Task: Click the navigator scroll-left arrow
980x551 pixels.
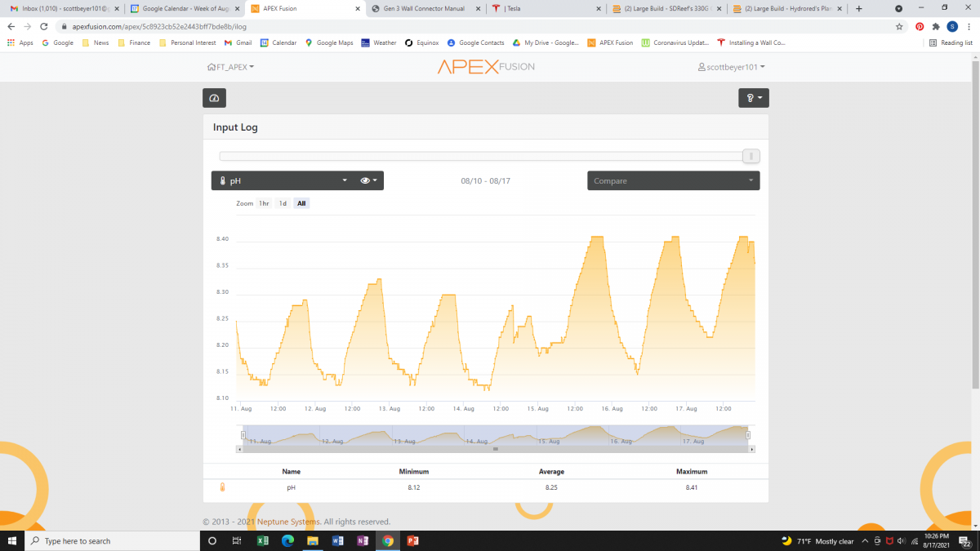Action: pos(239,449)
